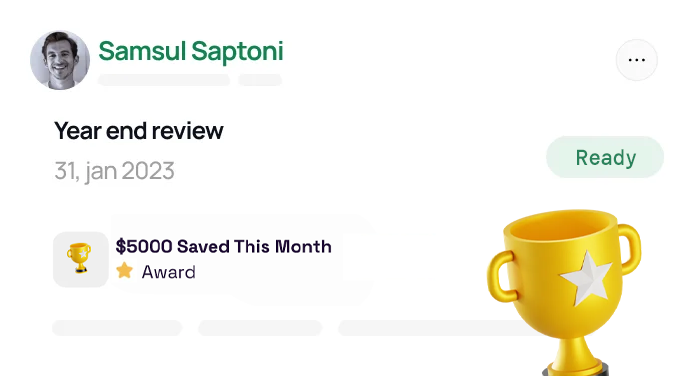Viewport: 688px width, 376px height.
Task: Click the silver star on the big trophy
Action: pyautogui.click(x=587, y=278)
